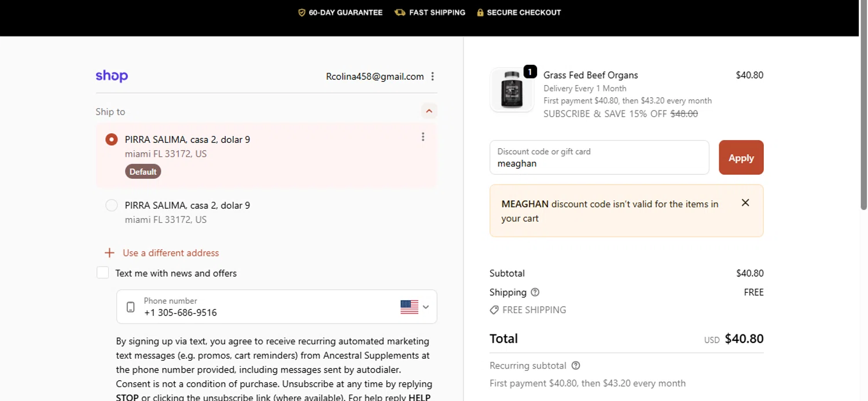Screen dimensions: 868x401
Task: Select the second PIRRA SALIMA address
Action: (112, 205)
